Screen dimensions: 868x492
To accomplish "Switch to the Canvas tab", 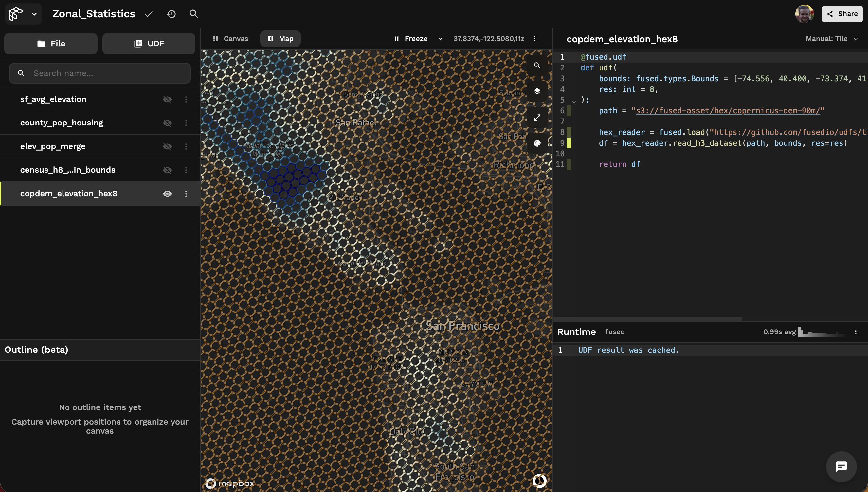I will (231, 39).
